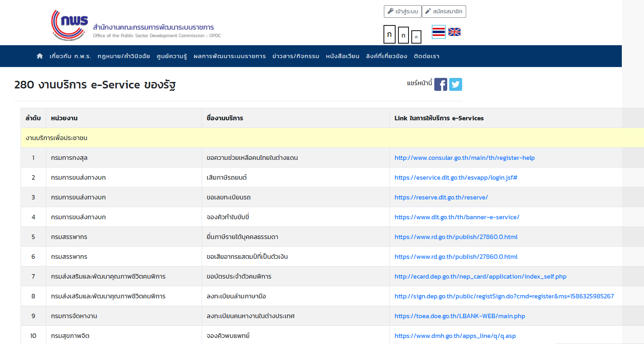
Task: Select the medium font size button
Action: click(x=403, y=35)
